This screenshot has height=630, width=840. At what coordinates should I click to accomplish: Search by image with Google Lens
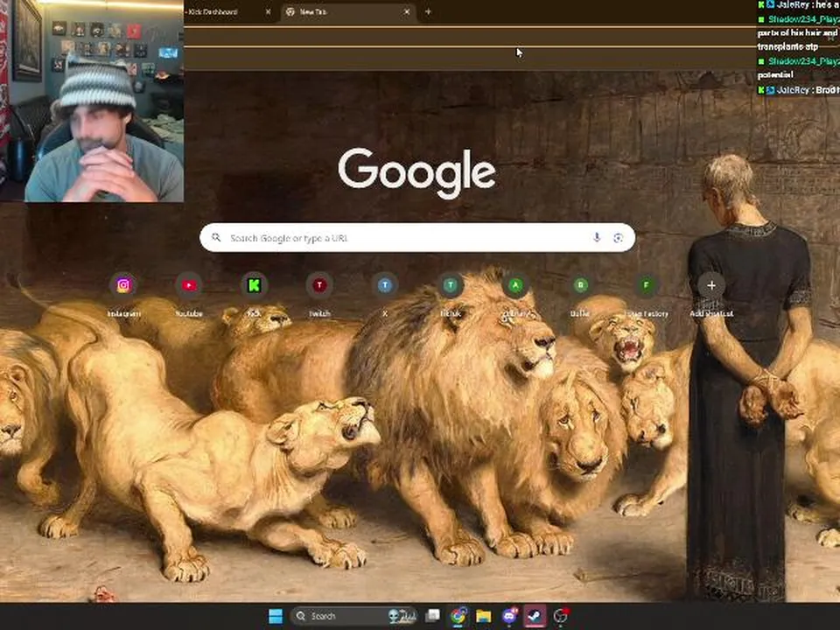click(619, 238)
